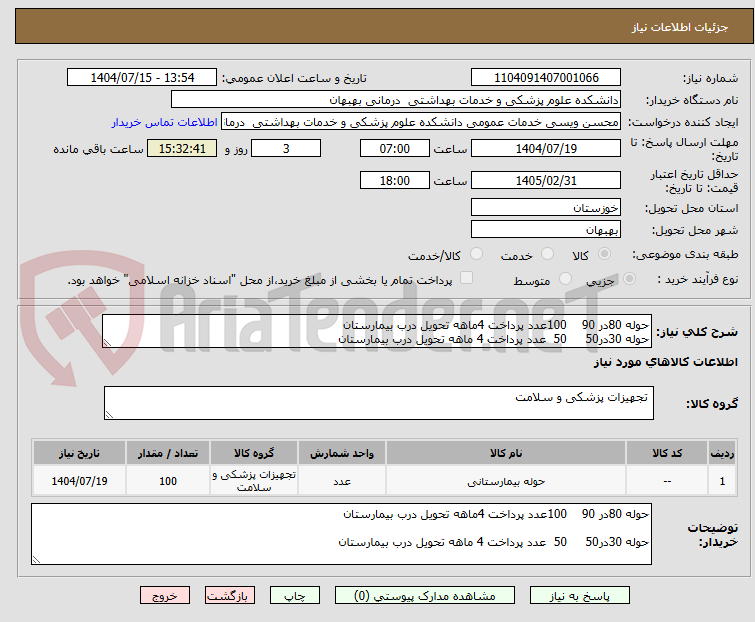Click the resize handle of شرح کلی نیاز box
755x622 pixels.
(x=107, y=343)
